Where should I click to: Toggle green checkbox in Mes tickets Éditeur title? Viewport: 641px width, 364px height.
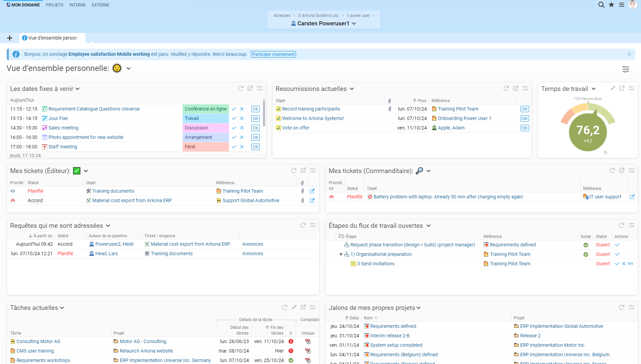click(x=77, y=171)
